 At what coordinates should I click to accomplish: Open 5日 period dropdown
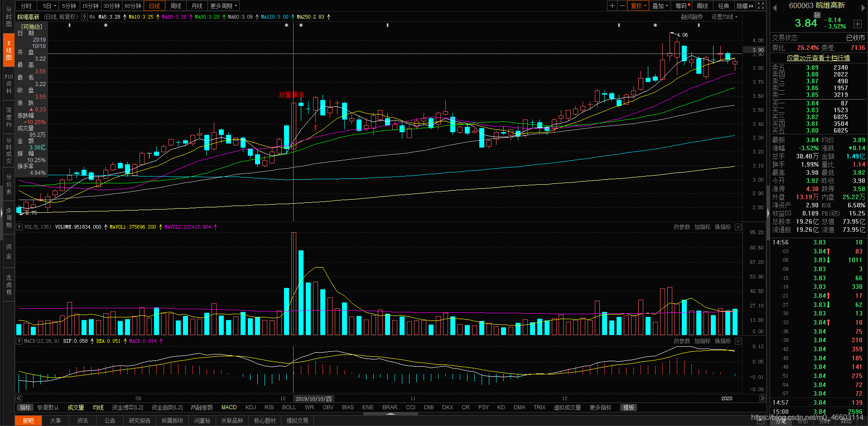(x=49, y=6)
